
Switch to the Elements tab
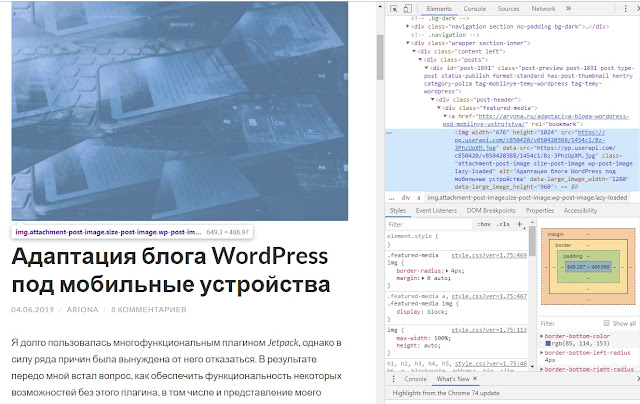point(439,9)
